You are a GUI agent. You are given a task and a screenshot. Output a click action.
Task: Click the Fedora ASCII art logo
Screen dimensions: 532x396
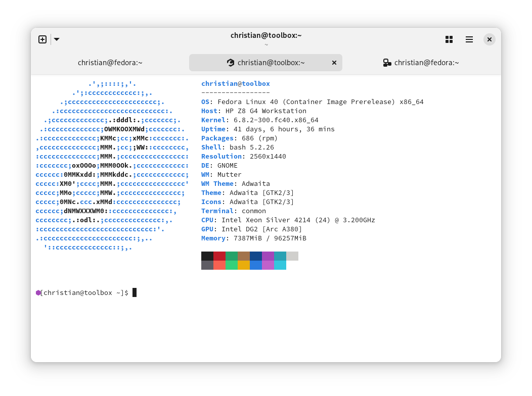pyautogui.click(x=112, y=166)
